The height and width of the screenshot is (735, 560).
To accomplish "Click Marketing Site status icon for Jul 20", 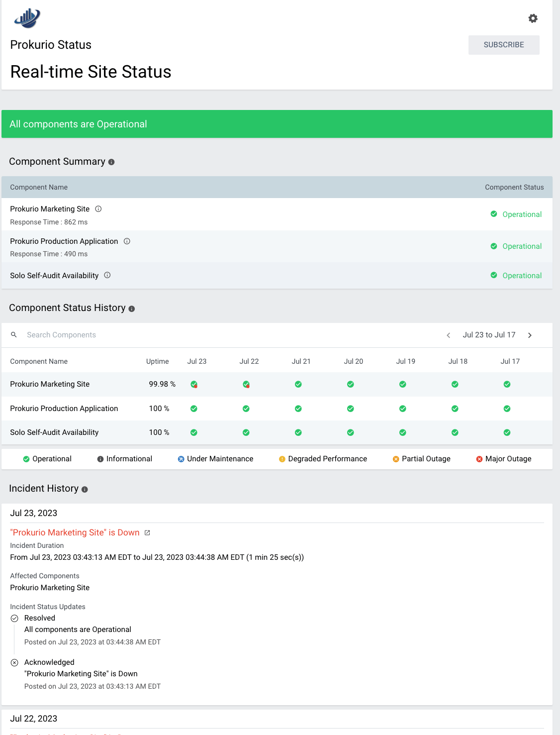I will [x=351, y=384].
